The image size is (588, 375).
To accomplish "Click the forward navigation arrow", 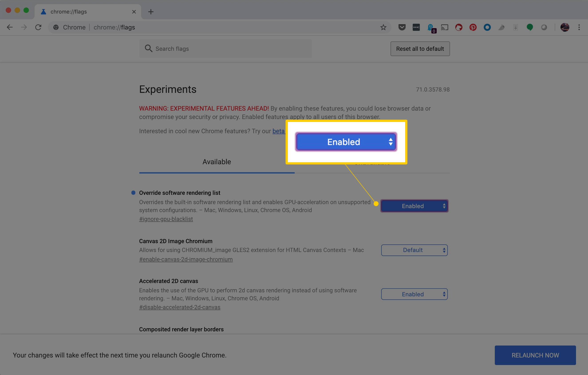I will (x=24, y=27).
